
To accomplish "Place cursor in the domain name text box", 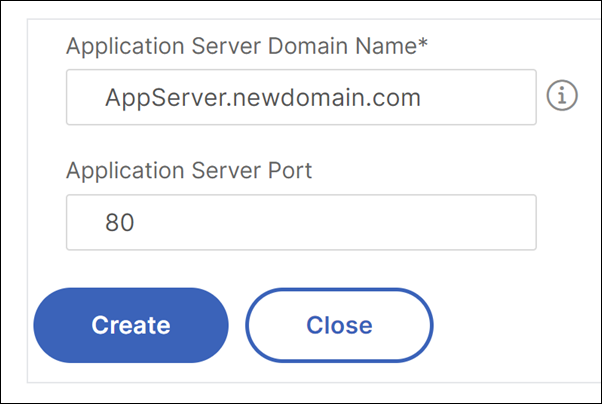I will coord(301,97).
